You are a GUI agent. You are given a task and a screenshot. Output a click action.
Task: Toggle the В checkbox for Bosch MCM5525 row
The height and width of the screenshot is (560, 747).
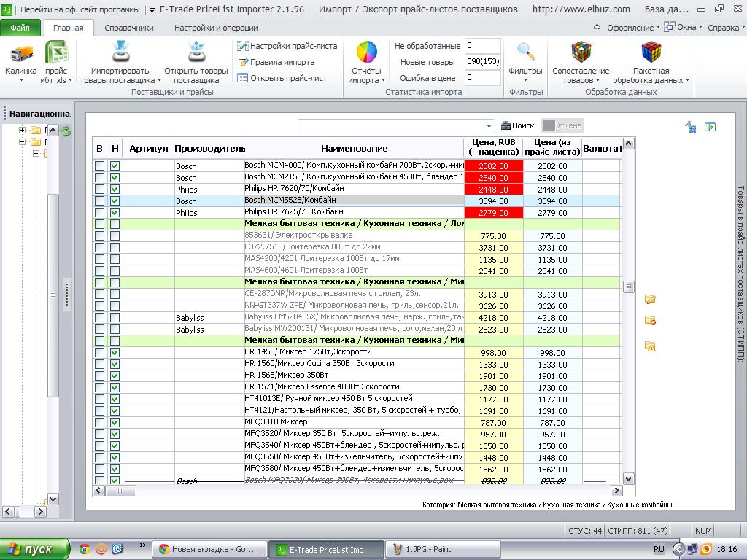99,201
